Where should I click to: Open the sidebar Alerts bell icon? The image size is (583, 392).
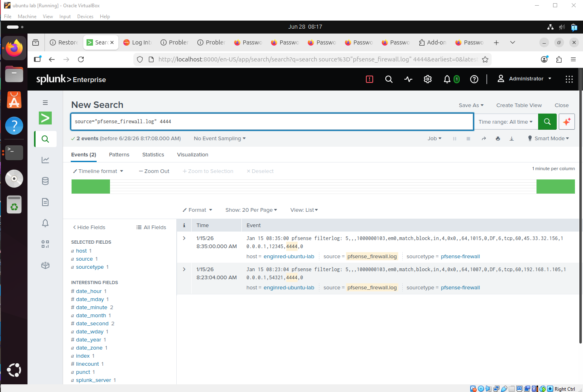[45, 223]
